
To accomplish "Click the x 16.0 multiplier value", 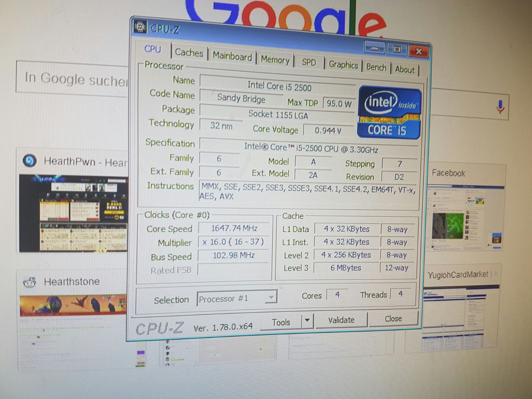I will pyautogui.click(x=233, y=242).
